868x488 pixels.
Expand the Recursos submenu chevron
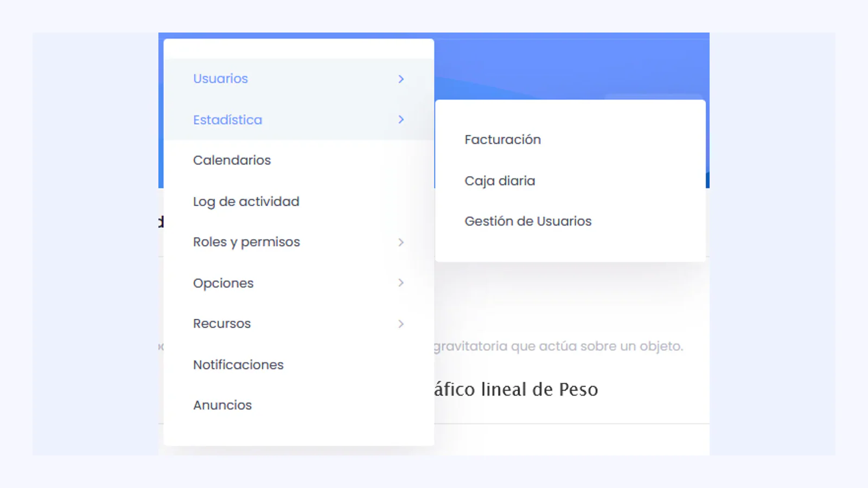point(401,324)
